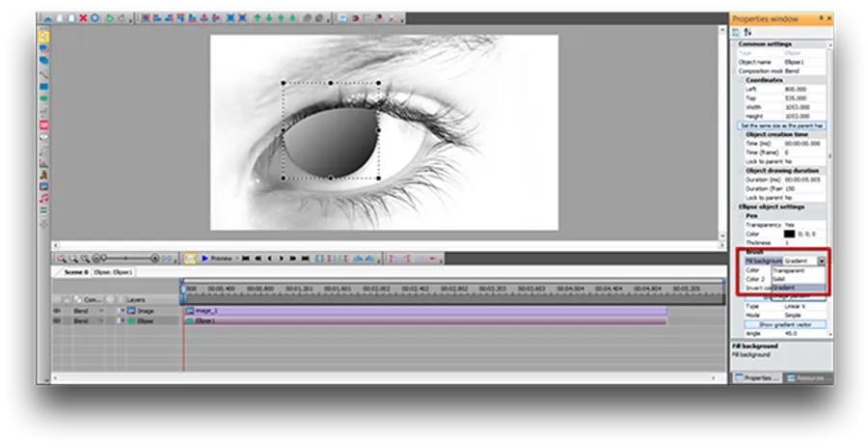This screenshot has width=868, height=443.
Task: Click the Mode value Simple
Action: click(794, 315)
